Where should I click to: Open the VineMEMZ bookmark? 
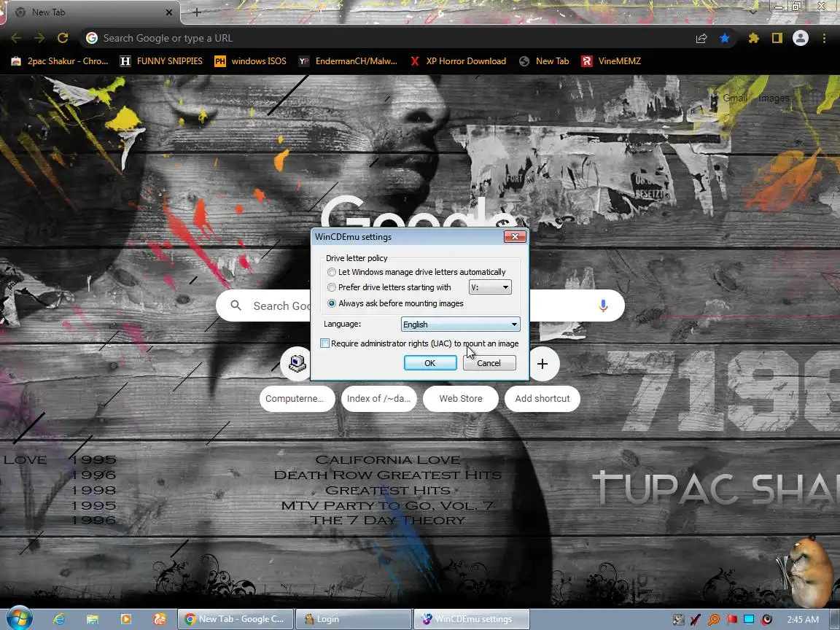point(611,61)
